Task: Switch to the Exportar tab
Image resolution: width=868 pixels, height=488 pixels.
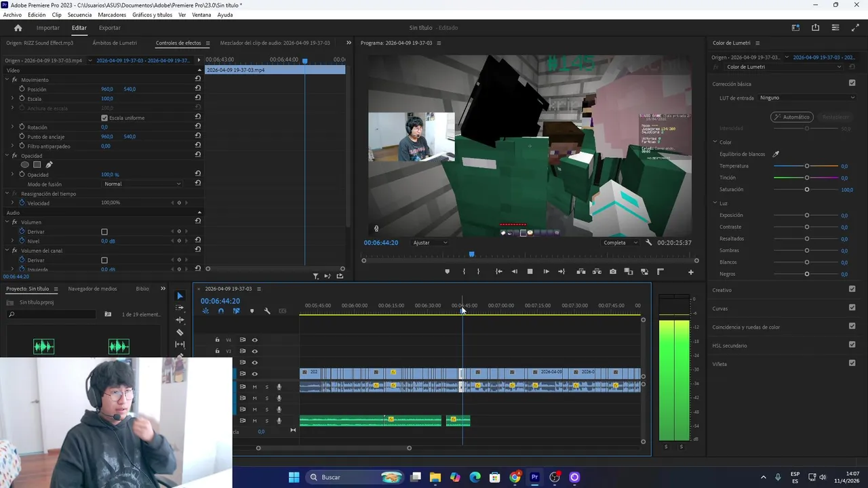Action: click(109, 28)
